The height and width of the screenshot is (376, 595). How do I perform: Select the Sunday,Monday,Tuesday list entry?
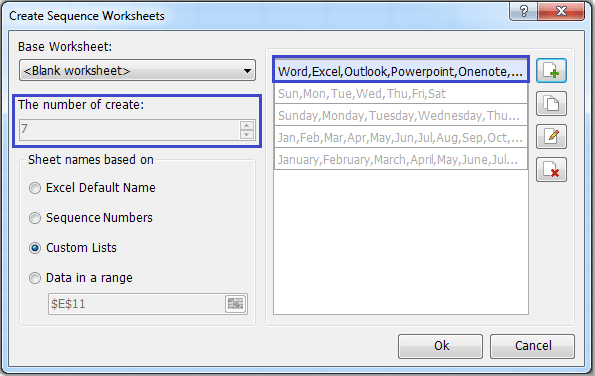(401, 115)
